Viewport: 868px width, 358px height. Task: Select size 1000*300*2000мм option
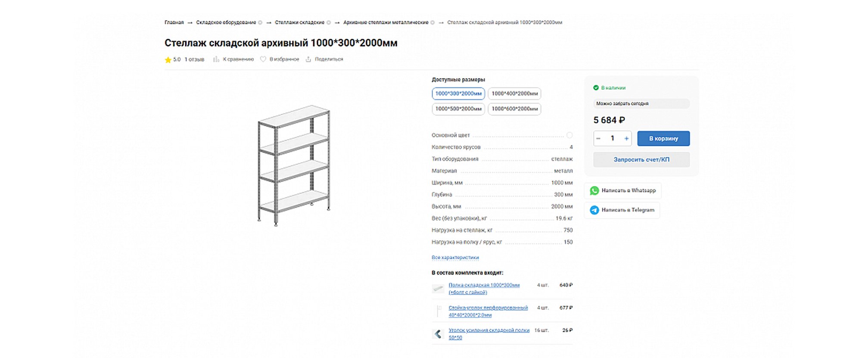coord(458,93)
